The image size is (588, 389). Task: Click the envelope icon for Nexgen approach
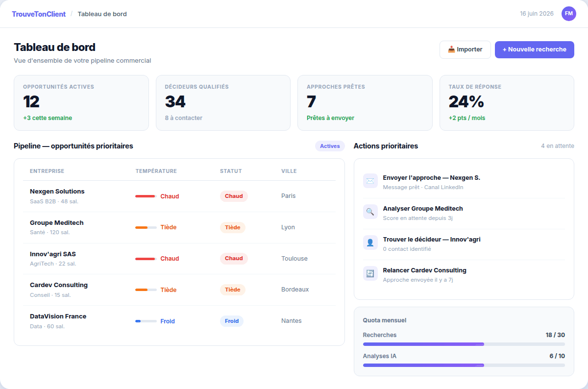point(370,181)
